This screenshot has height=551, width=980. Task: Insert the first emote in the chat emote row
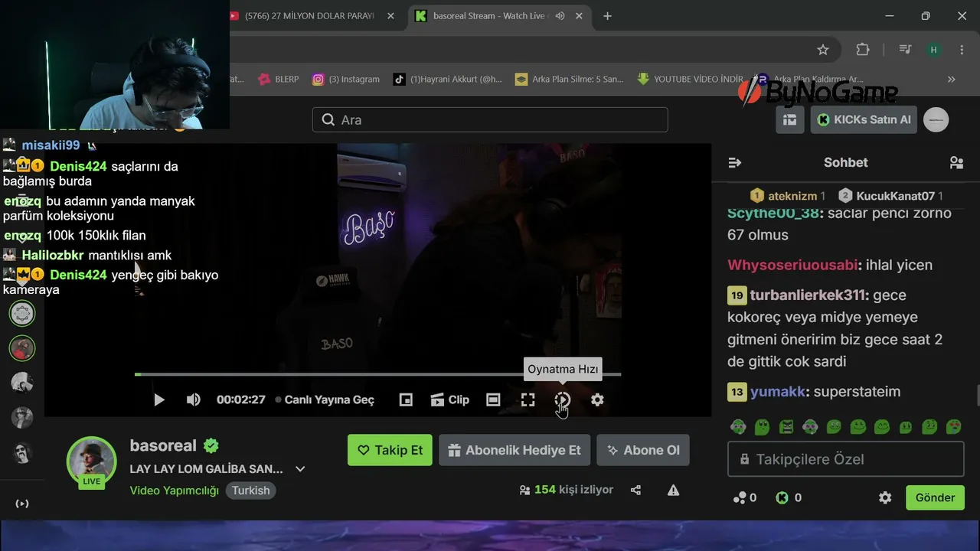point(738,427)
